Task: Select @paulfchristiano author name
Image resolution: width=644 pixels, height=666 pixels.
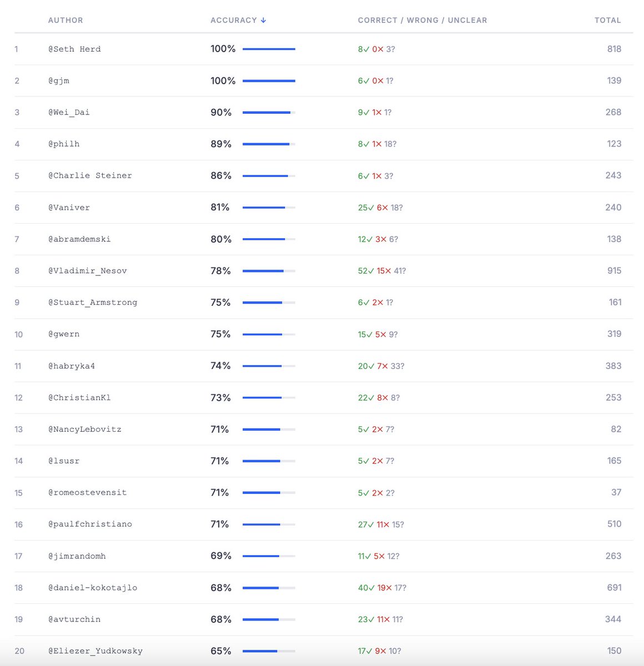Action: tap(90, 524)
